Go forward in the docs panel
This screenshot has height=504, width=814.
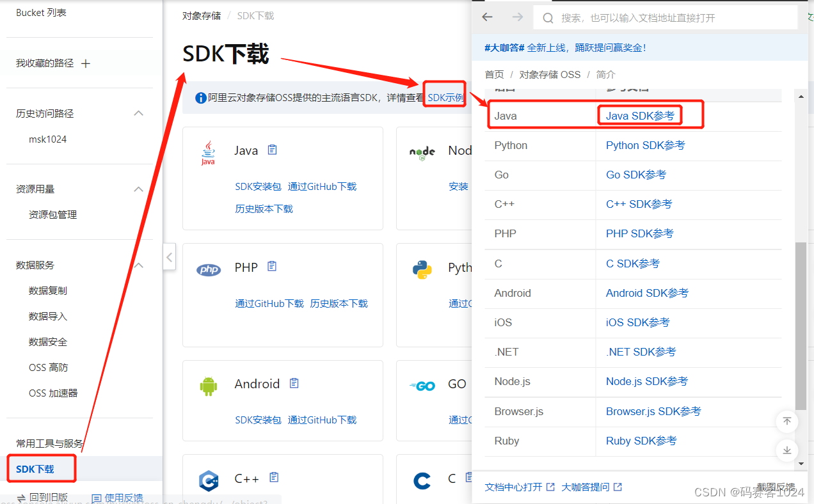(518, 17)
